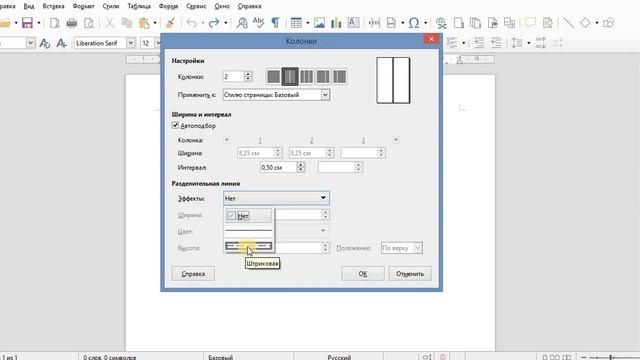Select two columns wide-left preset
This screenshot has width=640, height=360.
click(x=323, y=76)
